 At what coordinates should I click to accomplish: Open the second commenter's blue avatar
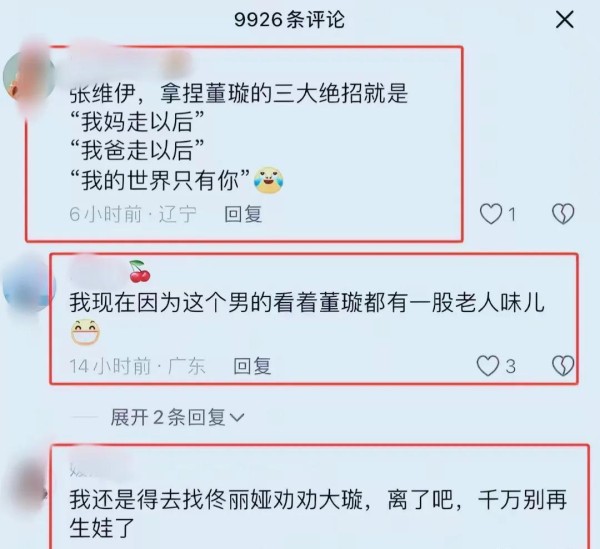point(29,286)
